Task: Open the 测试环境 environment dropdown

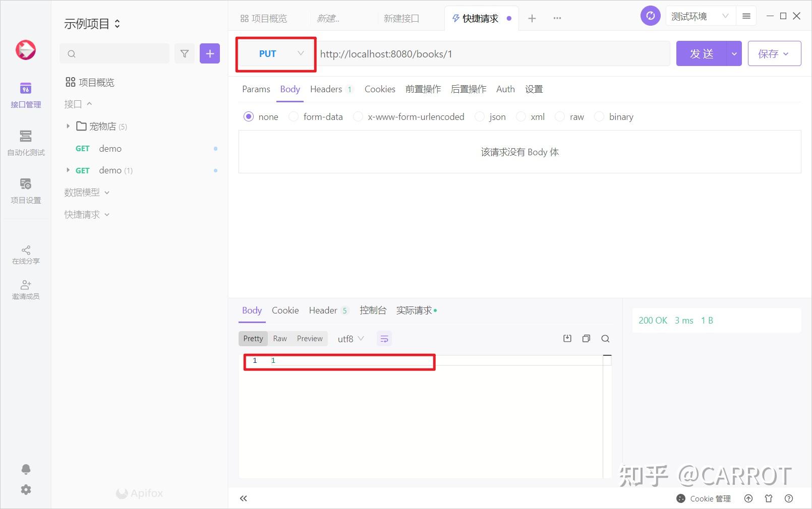Action: (699, 16)
